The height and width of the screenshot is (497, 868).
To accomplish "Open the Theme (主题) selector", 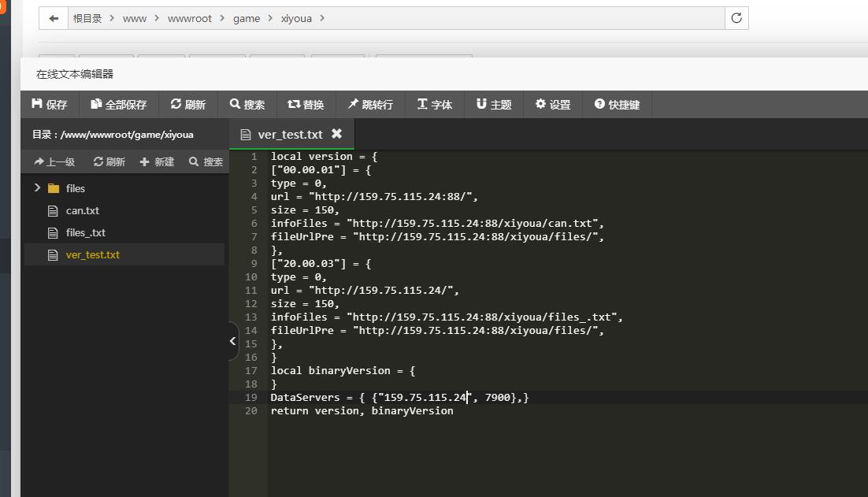I will (x=494, y=104).
